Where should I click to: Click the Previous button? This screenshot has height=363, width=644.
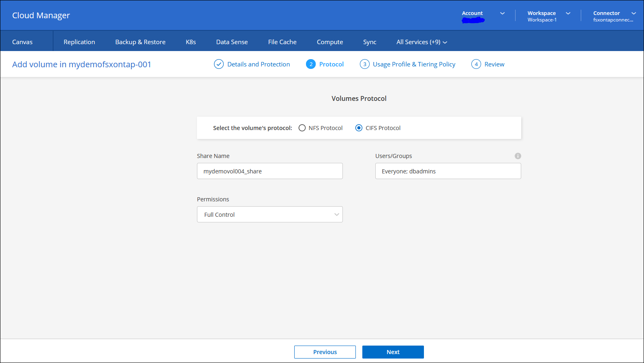pos(325,352)
